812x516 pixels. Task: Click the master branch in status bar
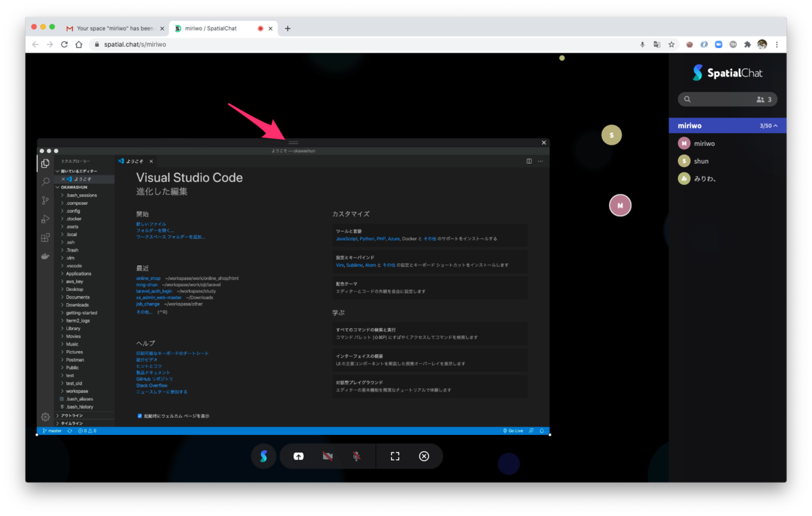52,431
